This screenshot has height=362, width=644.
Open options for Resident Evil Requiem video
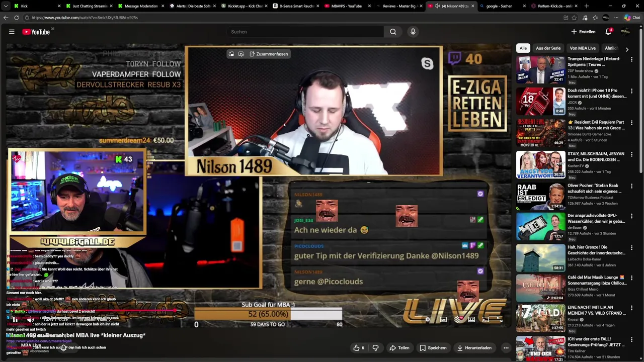[631, 123]
